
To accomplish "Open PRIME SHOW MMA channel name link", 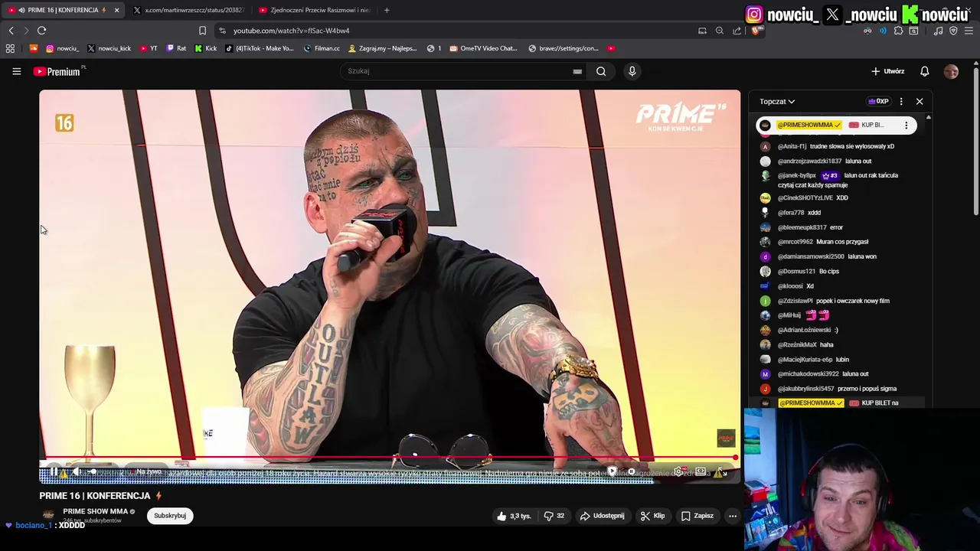I will (95, 511).
